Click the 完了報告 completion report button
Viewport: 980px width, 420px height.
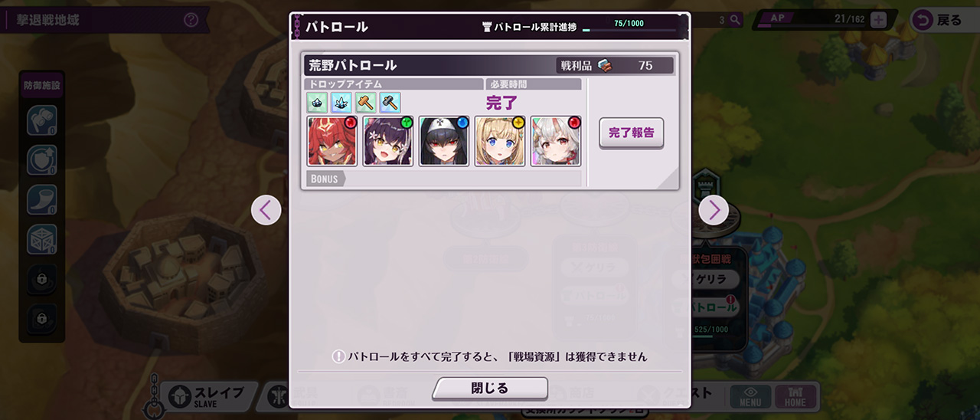point(631,133)
